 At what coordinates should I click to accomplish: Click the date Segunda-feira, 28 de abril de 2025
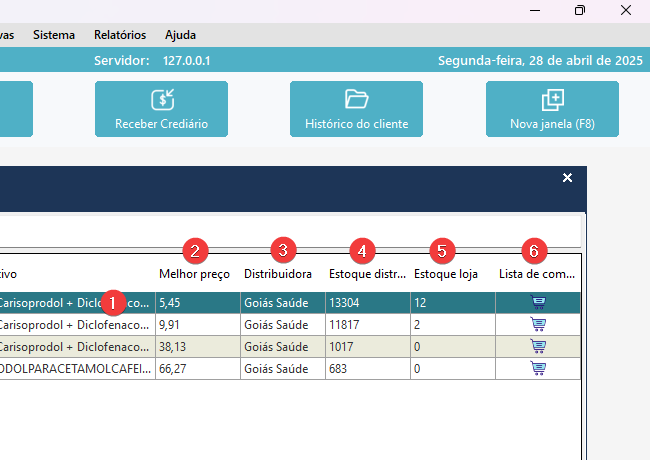point(540,61)
